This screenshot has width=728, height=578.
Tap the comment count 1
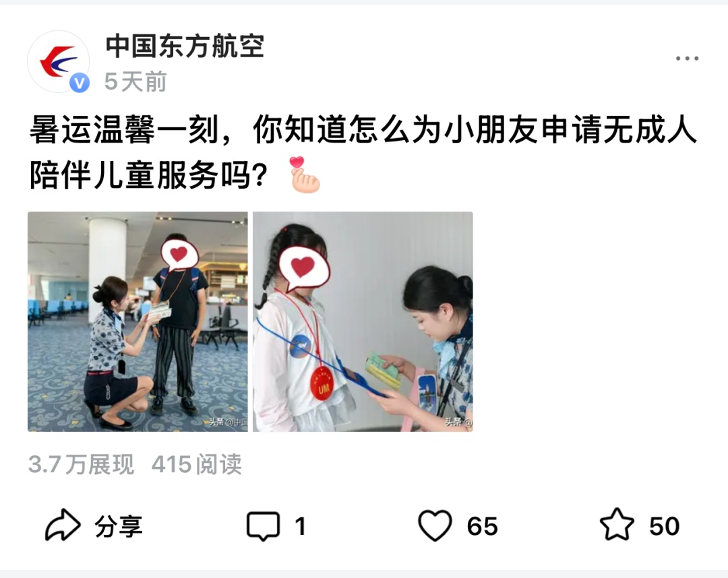[301, 527]
